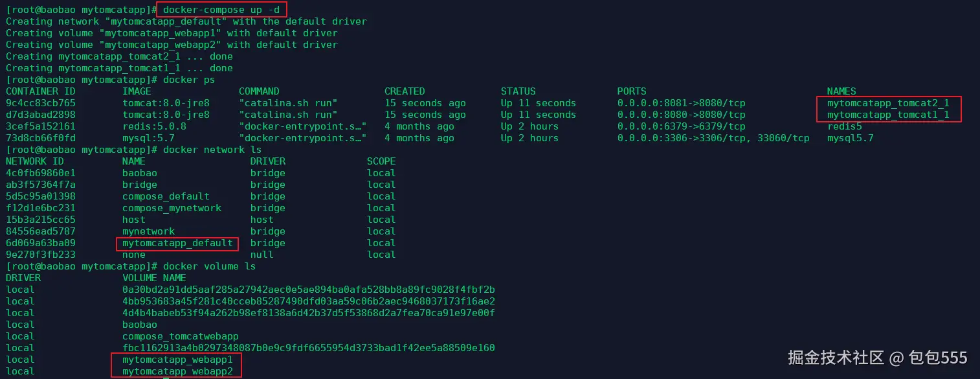Image resolution: width=980 pixels, height=379 pixels.
Task: Click the mytomcatapp_webapp1 volume name
Action: tap(177, 360)
